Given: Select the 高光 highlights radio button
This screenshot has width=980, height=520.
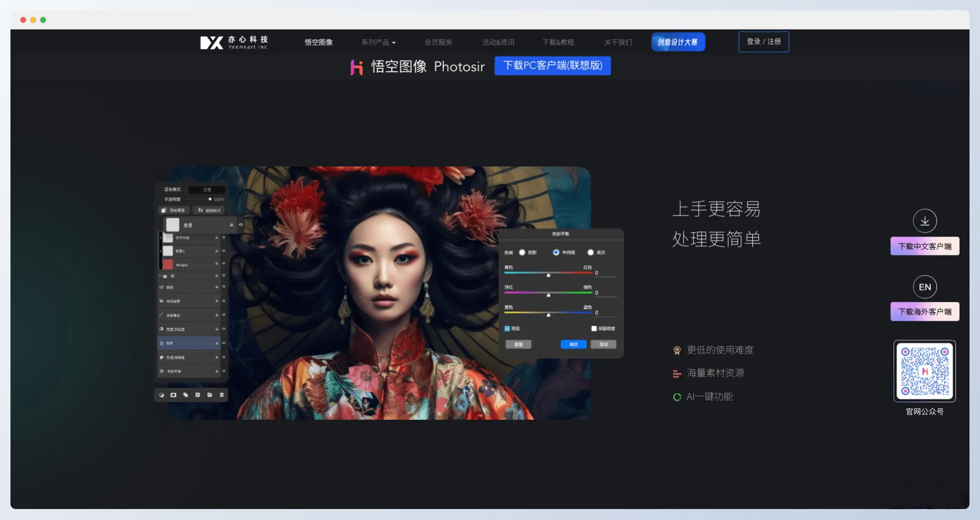Looking at the screenshot, I should click(x=591, y=253).
